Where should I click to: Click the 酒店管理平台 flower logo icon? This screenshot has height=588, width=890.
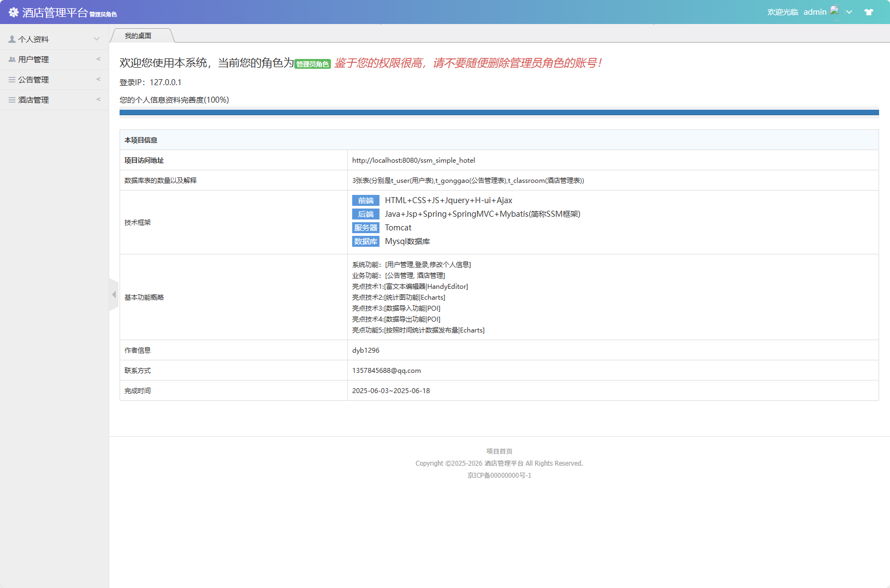click(13, 11)
